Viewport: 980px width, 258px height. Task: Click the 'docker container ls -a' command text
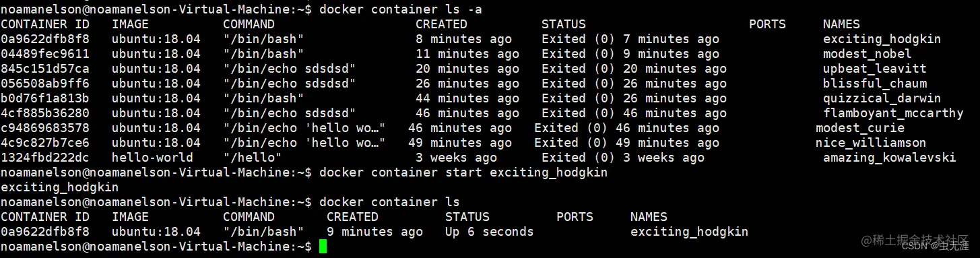click(x=400, y=9)
